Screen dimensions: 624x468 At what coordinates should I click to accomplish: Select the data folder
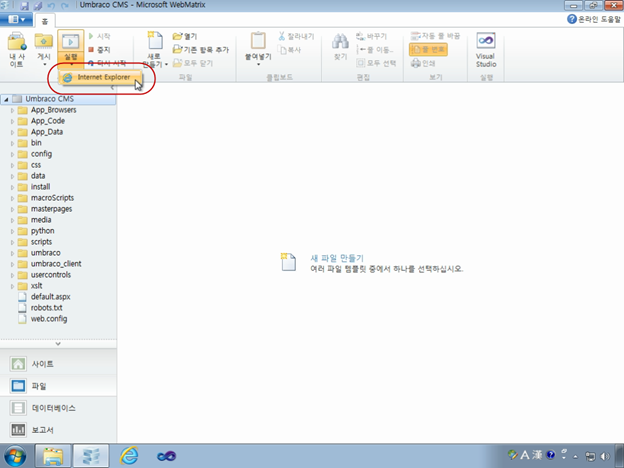pos(38,176)
